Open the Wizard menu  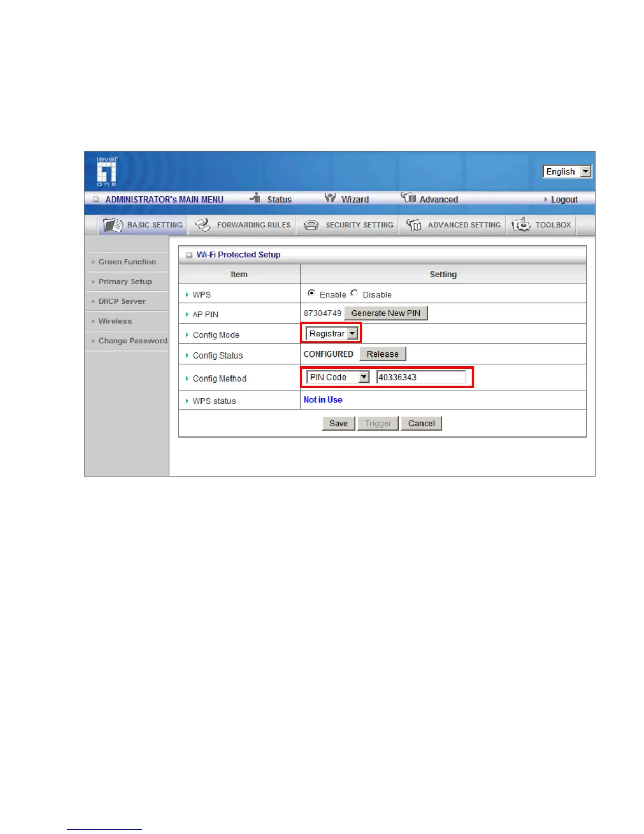355,200
